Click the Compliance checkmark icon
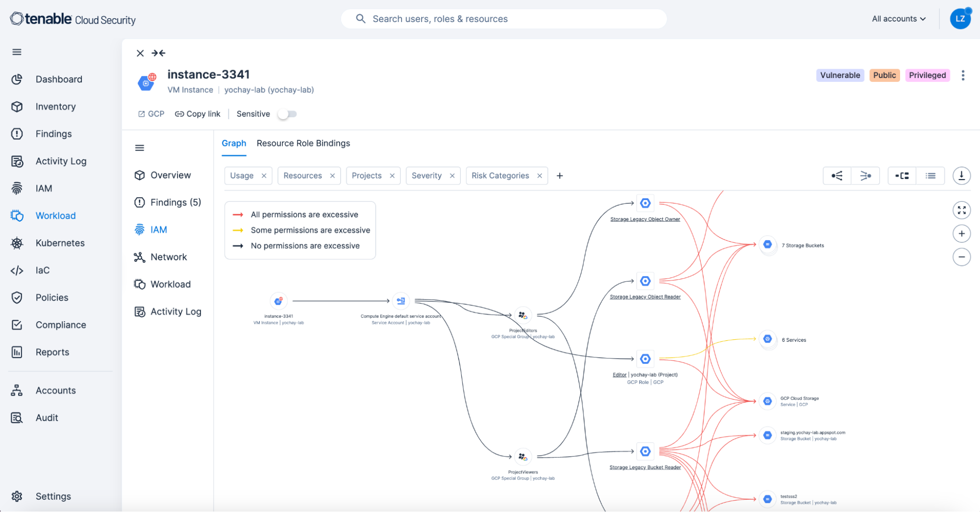Viewport: 980px width, 512px height. coord(17,325)
